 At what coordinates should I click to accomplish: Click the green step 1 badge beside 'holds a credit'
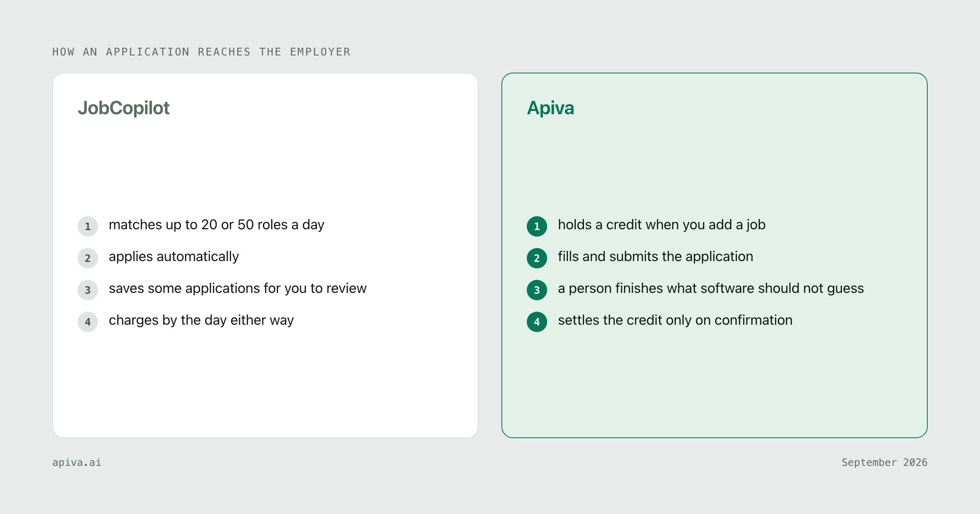click(x=537, y=226)
